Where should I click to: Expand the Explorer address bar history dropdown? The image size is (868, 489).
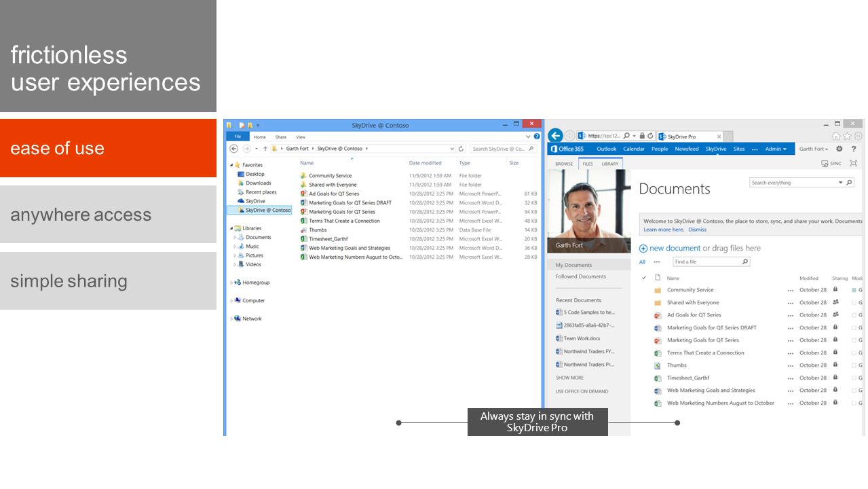point(452,149)
